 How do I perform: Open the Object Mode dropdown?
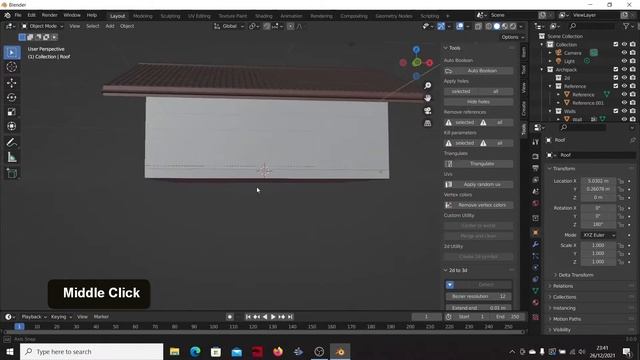[42, 26]
